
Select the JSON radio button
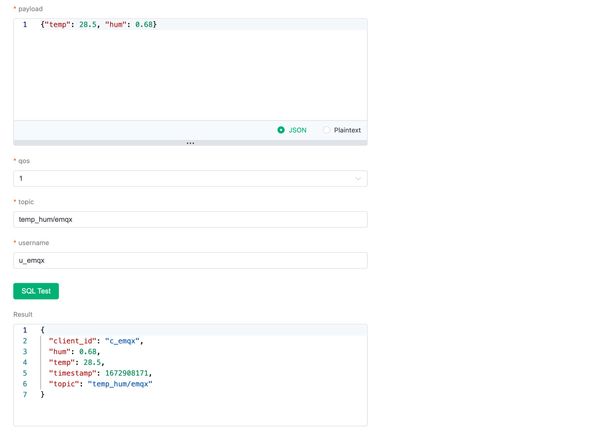(x=282, y=130)
